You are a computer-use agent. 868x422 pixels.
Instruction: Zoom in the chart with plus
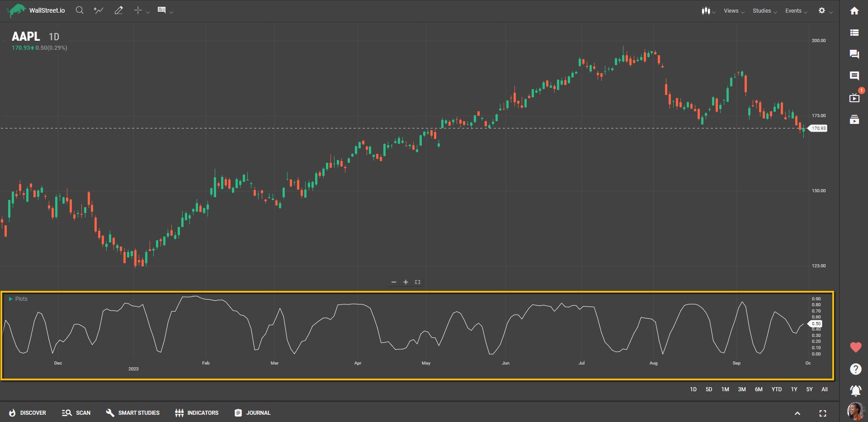pyautogui.click(x=406, y=282)
